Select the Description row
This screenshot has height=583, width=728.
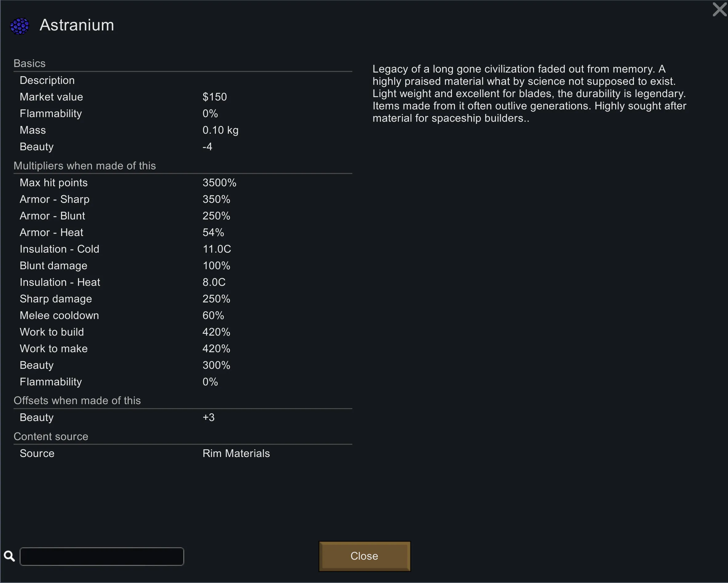[x=182, y=80]
